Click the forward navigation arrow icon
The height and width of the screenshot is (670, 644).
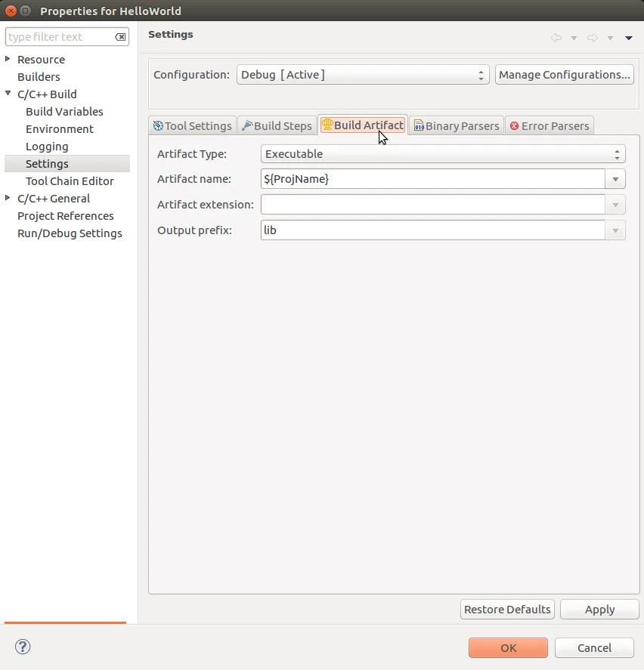coord(592,38)
